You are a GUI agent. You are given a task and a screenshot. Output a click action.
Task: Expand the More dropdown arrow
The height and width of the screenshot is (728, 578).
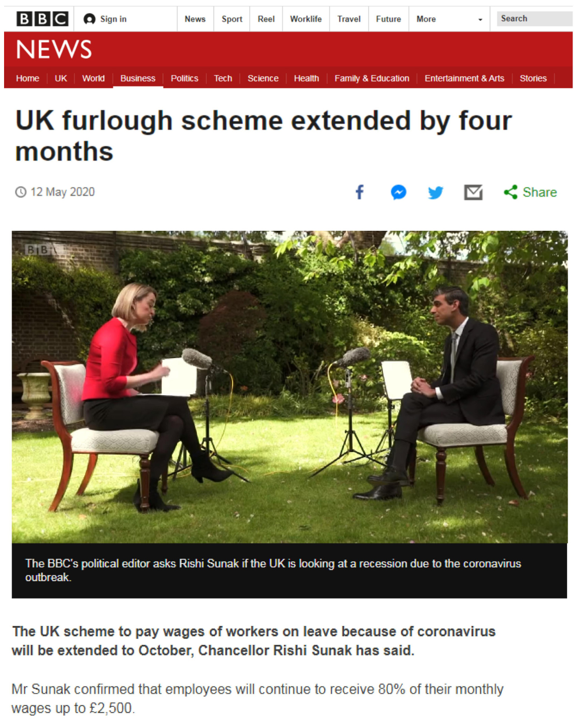[480, 19]
